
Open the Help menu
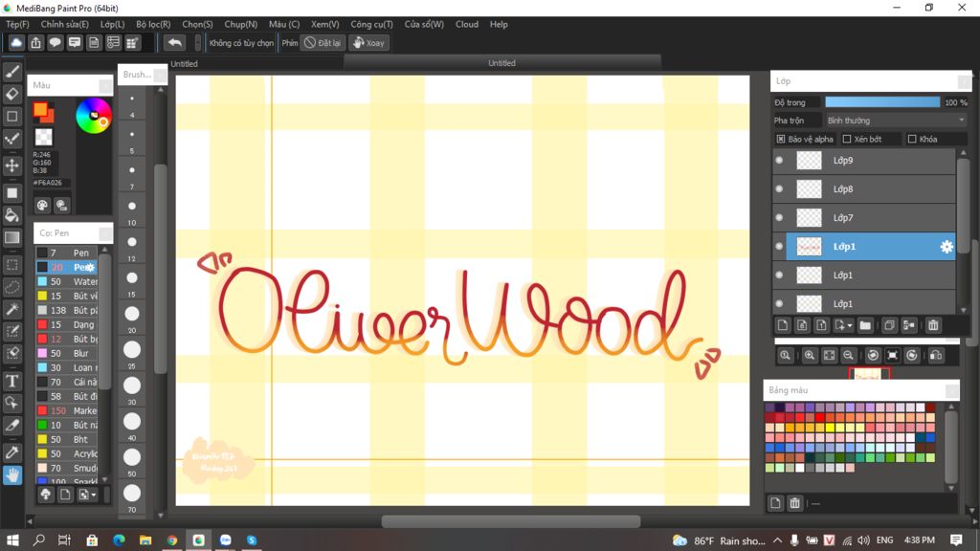point(499,24)
